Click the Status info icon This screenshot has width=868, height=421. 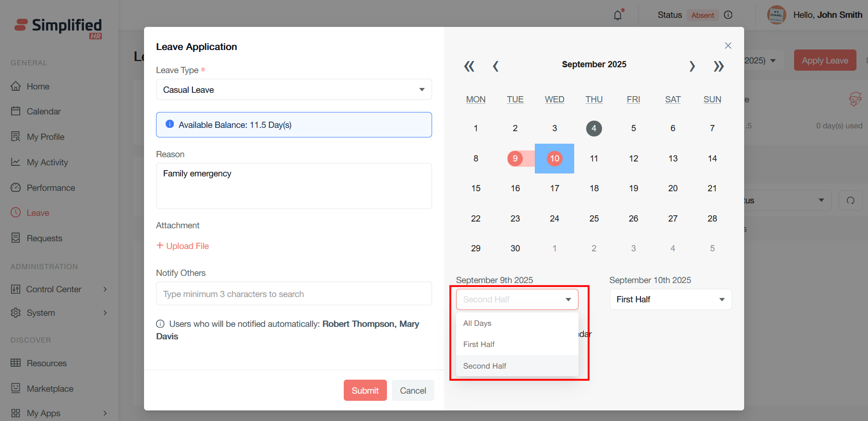click(x=728, y=15)
